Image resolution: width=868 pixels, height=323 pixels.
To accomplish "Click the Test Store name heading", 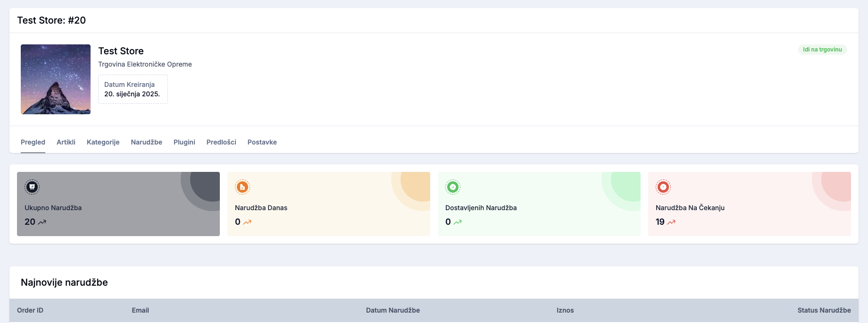I will point(121,51).
